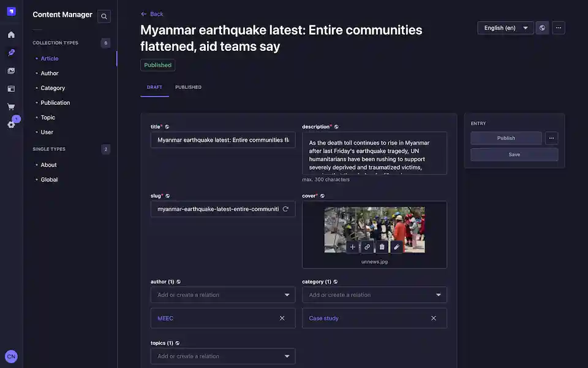This screenshot has width=588, height=368.
Task: Open Settings via the gear icon
Action: click(x=10, y=125)
